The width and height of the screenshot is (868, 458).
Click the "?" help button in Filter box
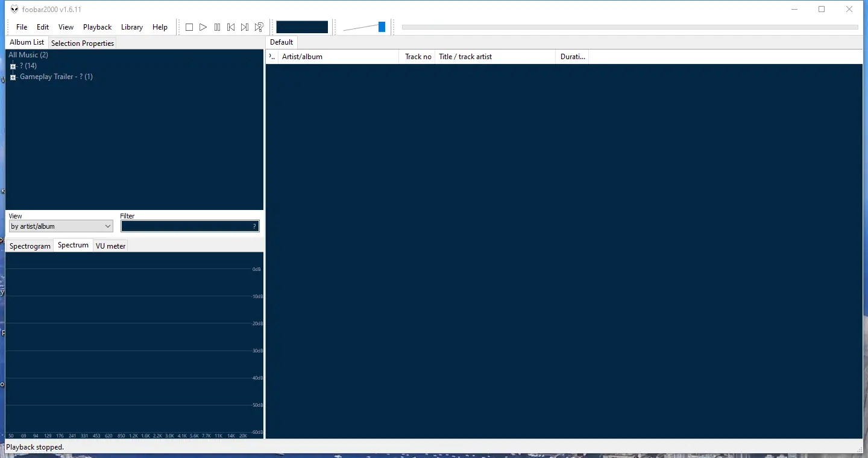(255, 226)
